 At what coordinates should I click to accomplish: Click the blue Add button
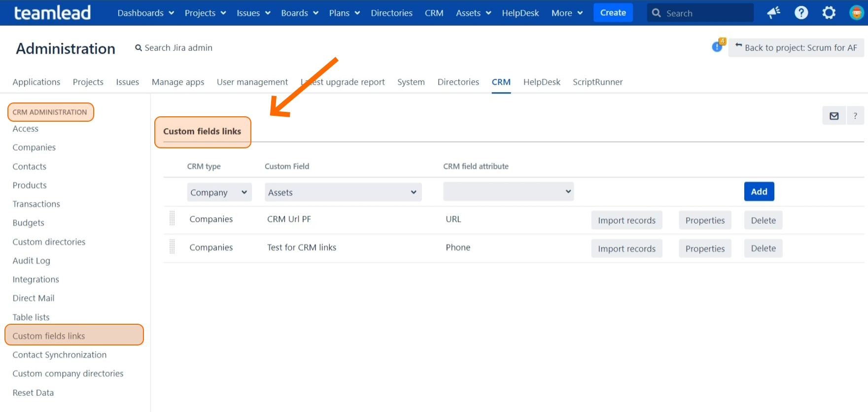click(759, 192)
